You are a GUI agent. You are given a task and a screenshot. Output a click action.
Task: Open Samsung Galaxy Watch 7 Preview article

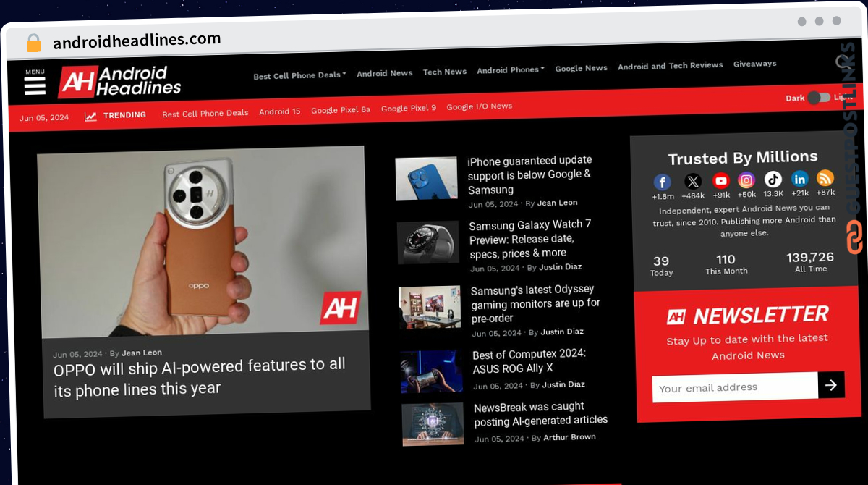click(x=530, y=239)
